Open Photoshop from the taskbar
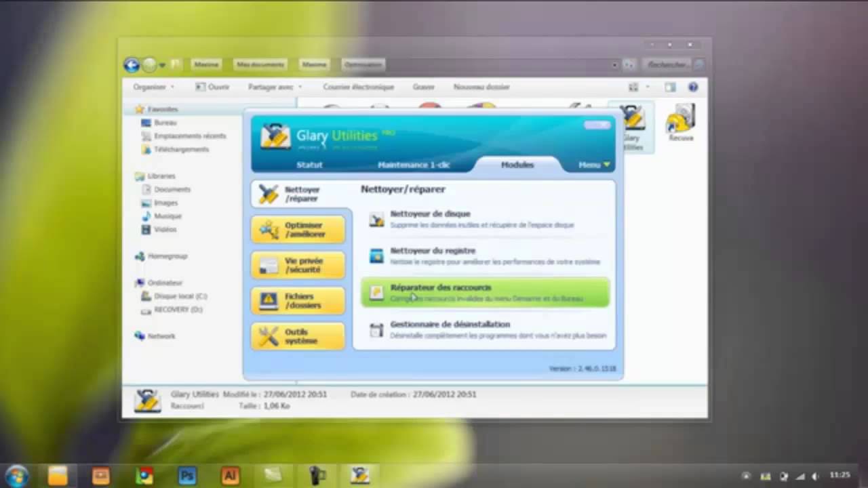868x488 pixels. (x=186, y=476)
